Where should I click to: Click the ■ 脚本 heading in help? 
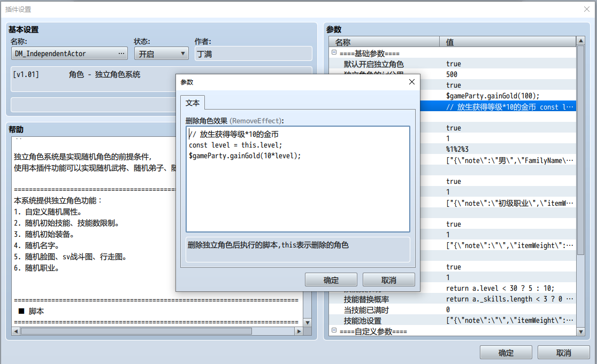[x=31, y=311]
